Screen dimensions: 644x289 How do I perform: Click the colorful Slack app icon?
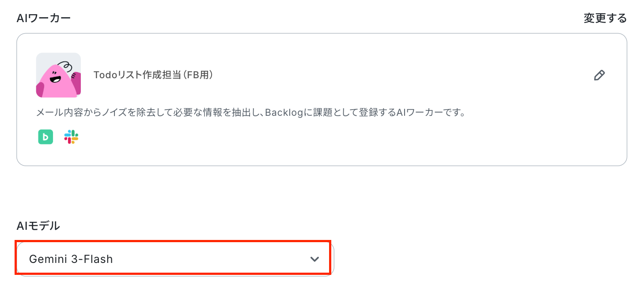click(x=71, y=137)
